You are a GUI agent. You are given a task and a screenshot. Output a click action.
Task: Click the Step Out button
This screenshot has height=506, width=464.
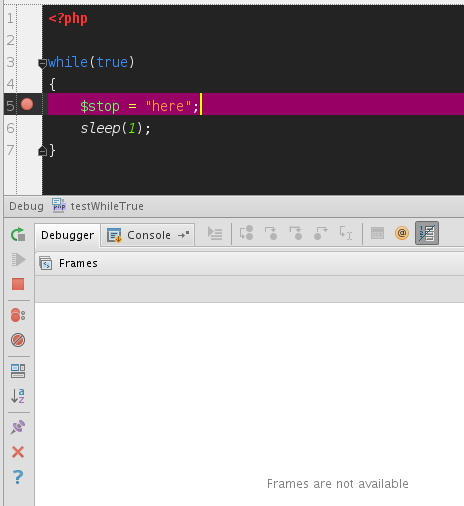pyautogui.click(x=321, y=233)
